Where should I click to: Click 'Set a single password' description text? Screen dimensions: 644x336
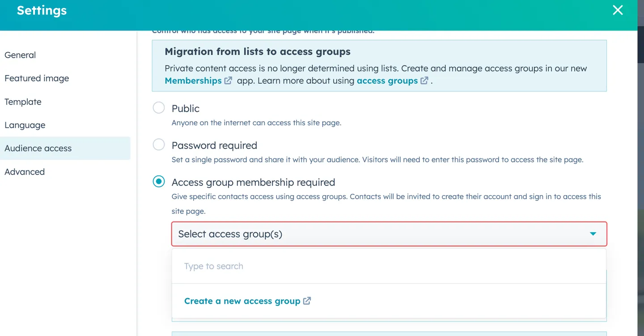click(377, 160)
